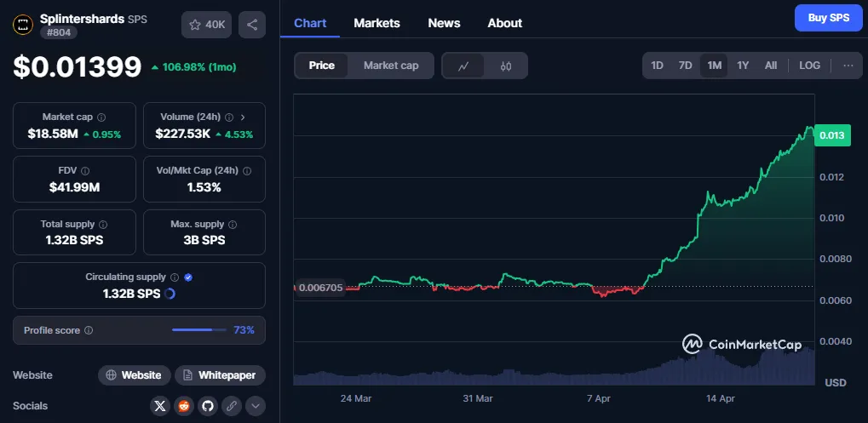Image resolution: width=868 pixels, height=423 pixels.
Task: Open Total supply info icon
Action: 103,225
